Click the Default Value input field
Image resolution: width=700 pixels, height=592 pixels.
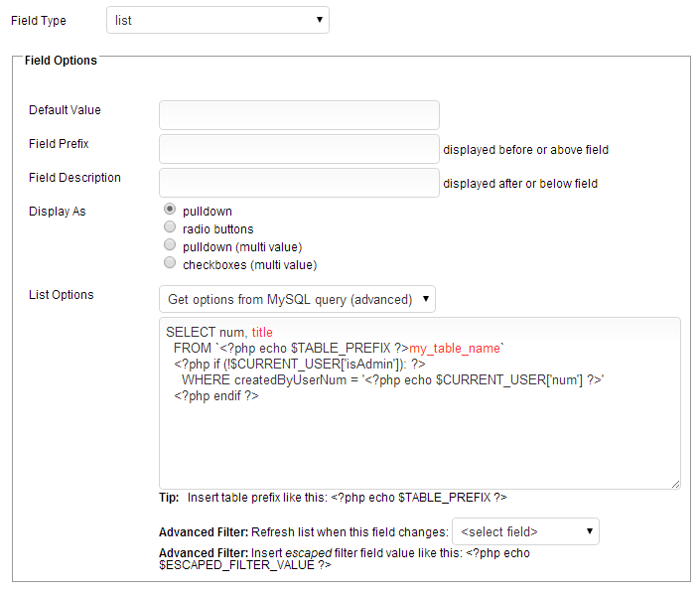(298, 115)
